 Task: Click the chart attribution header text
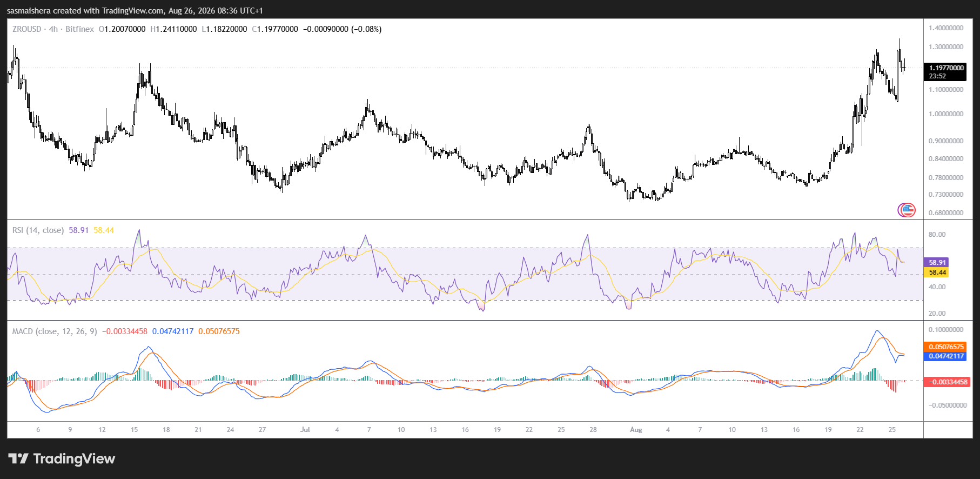(x=135, y=11)
